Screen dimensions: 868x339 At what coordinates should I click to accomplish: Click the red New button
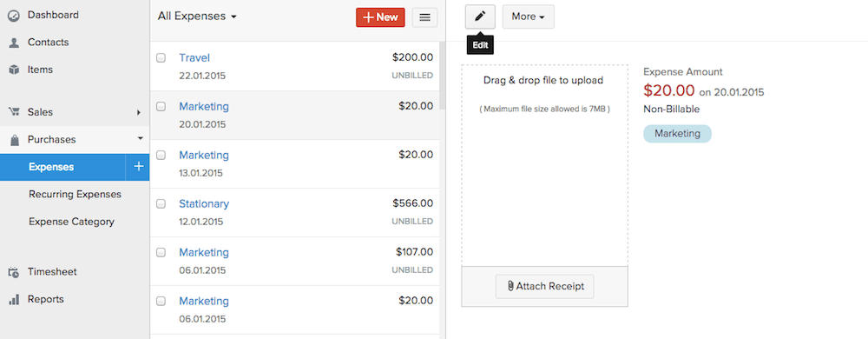click(x=380, y=17)
